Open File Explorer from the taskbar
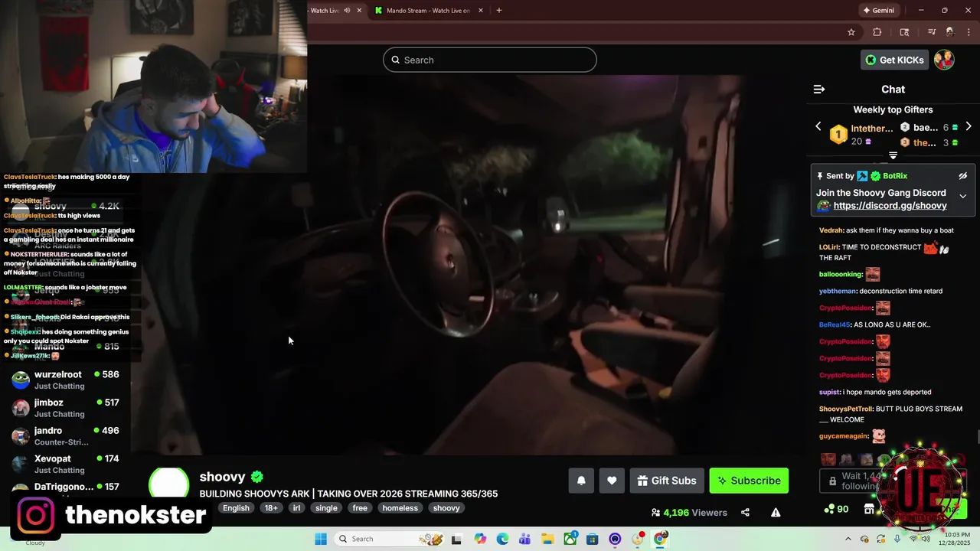Image resolution: width=980 pixels, height=551 pixels. click(547, 539)
